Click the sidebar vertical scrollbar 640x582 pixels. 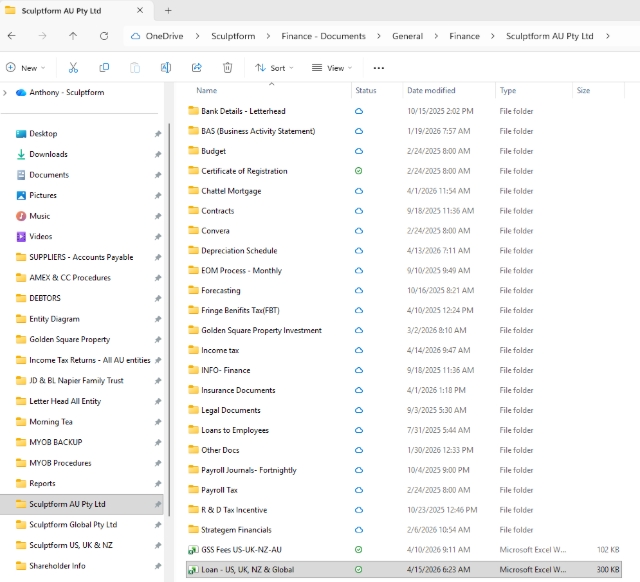coord(169,319)
